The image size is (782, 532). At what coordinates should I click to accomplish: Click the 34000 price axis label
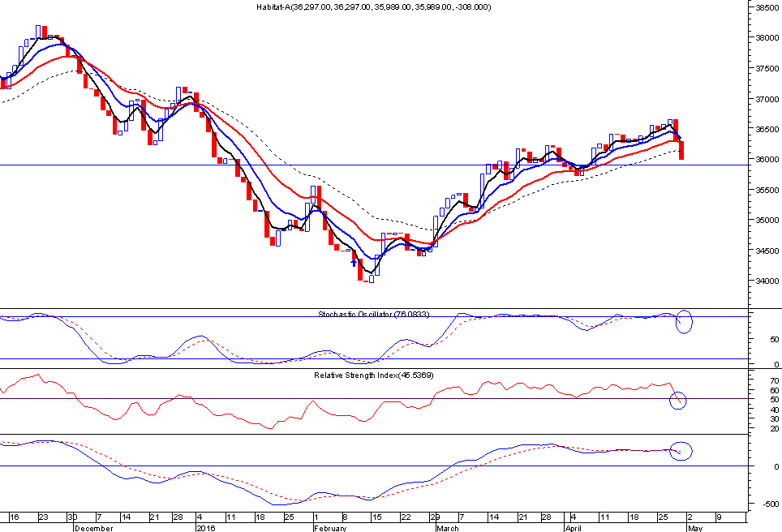pyautogui.click(x=767, y=281)
